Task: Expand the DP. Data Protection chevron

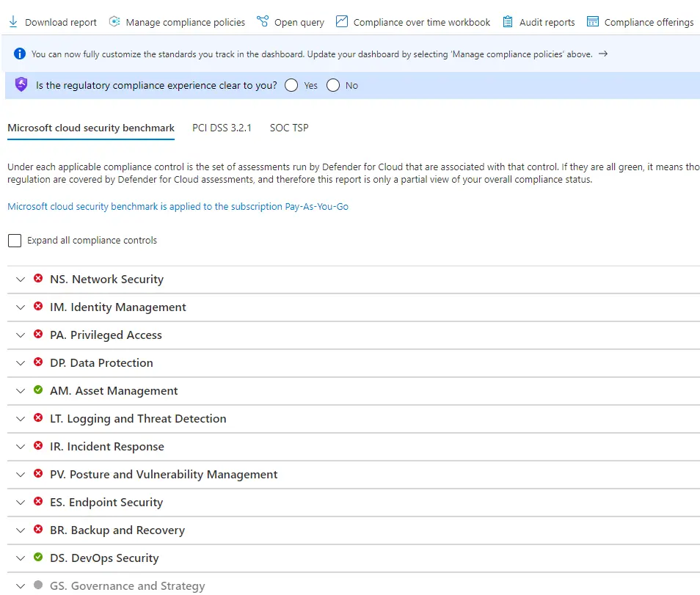Action: tap(21, 363)
